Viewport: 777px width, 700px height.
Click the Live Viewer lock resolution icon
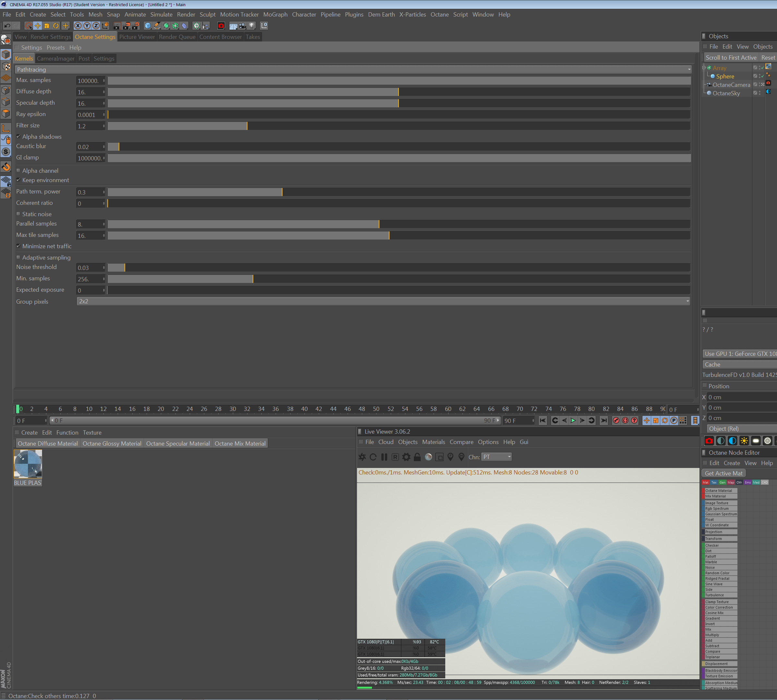[x=417, y=457]
